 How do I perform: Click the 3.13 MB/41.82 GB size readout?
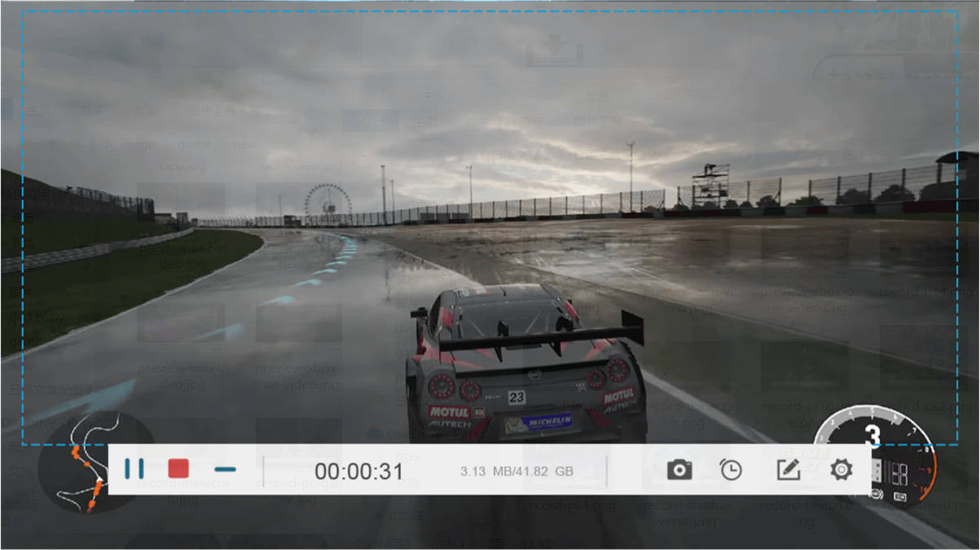[x=516, y=471]
